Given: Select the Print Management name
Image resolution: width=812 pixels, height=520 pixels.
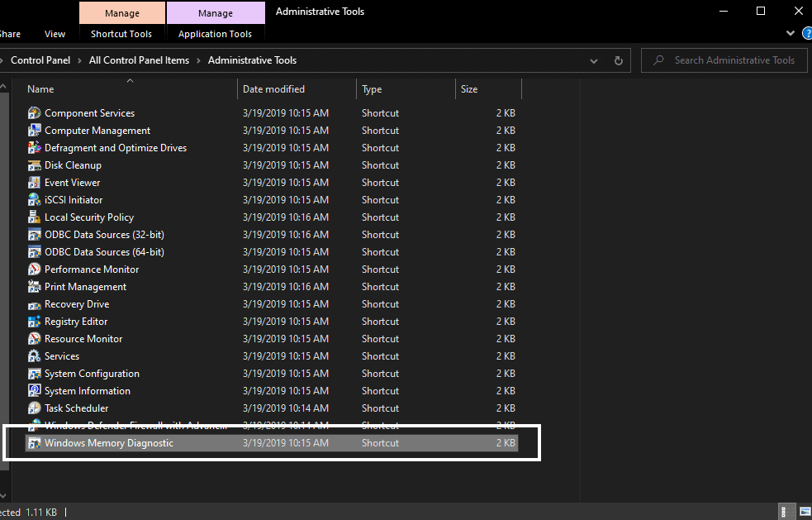Looking at the screenshot, I should [85, 287].
